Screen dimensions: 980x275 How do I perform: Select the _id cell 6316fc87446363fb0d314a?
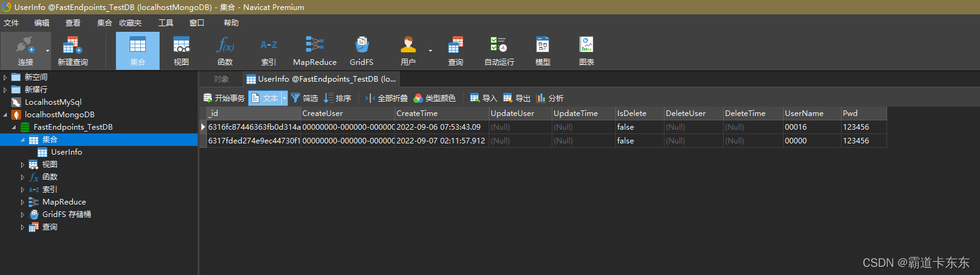pyautogui.click(x=254, y=127)
